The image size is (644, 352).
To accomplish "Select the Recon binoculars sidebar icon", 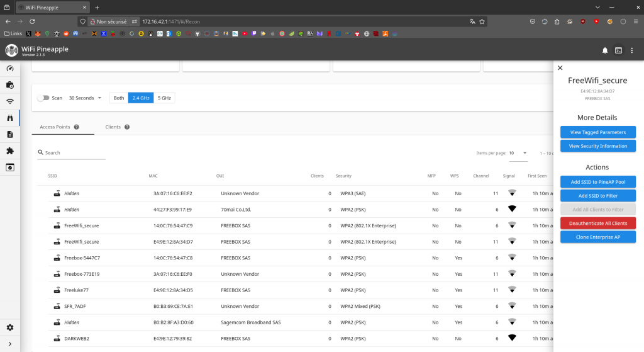I will click(10, 118).
